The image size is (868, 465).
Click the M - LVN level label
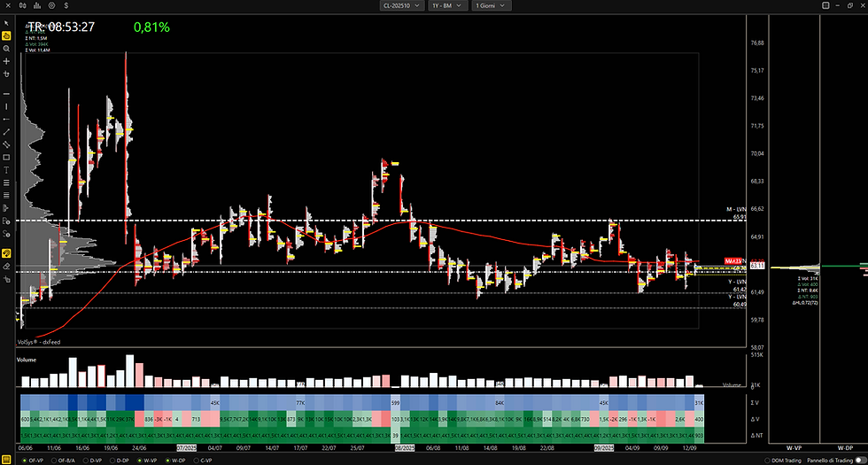[736, 209]
